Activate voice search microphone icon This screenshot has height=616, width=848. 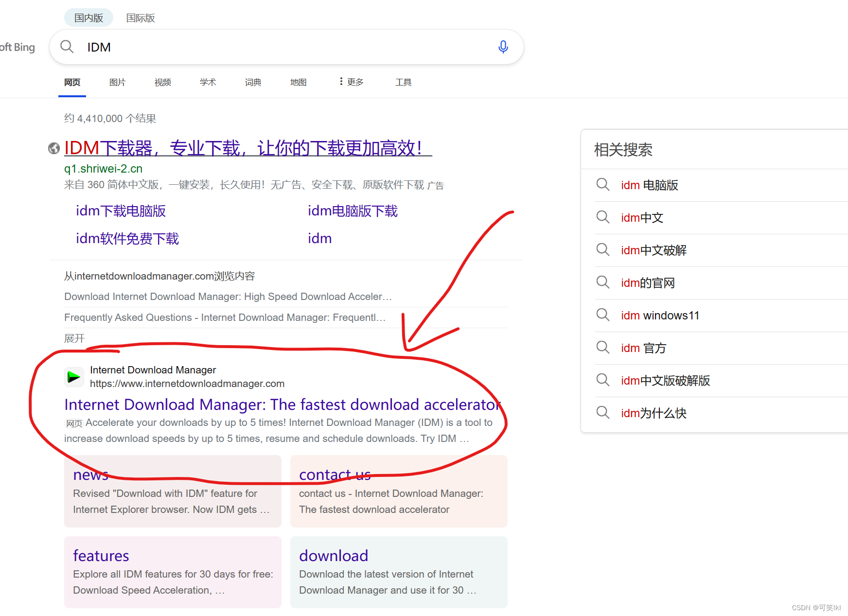503,47
